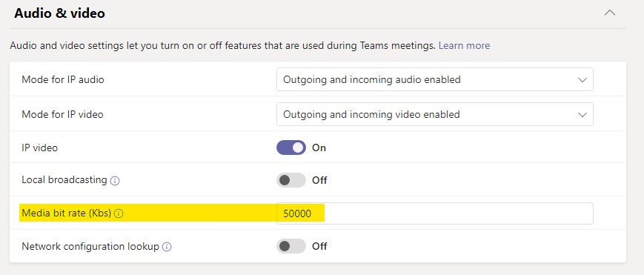Click the Mode for IP video label
644x275 pixels.
tap(62, 114)
